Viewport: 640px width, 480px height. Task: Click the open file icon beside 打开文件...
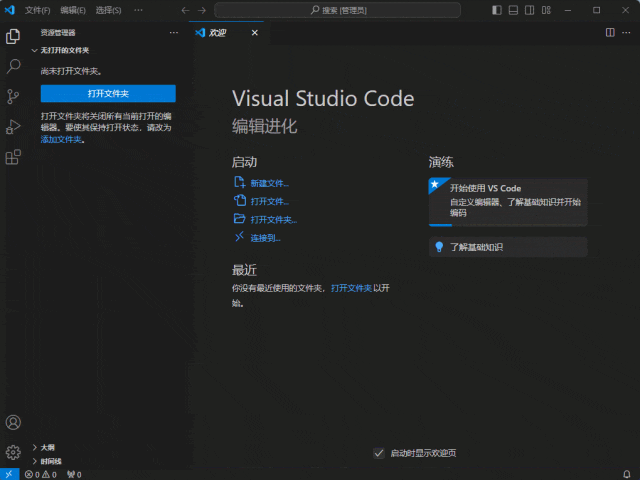pos(240,200)
